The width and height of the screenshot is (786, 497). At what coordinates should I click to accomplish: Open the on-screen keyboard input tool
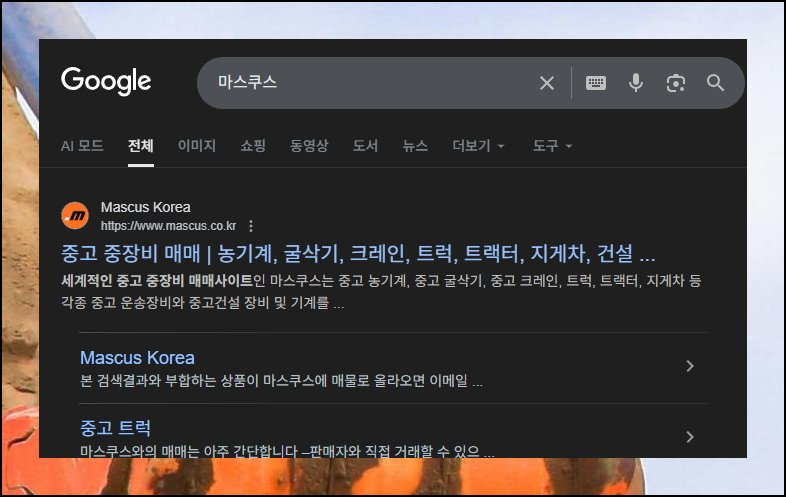pos(596,83)
